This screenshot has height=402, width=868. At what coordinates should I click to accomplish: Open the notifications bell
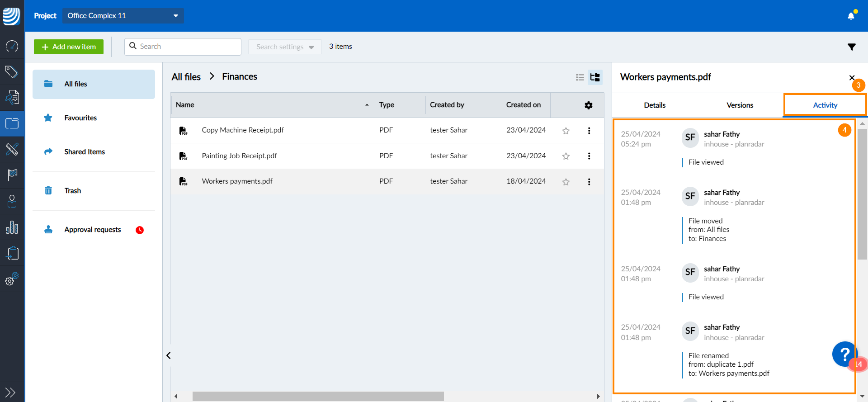click(x=851, y=16)
